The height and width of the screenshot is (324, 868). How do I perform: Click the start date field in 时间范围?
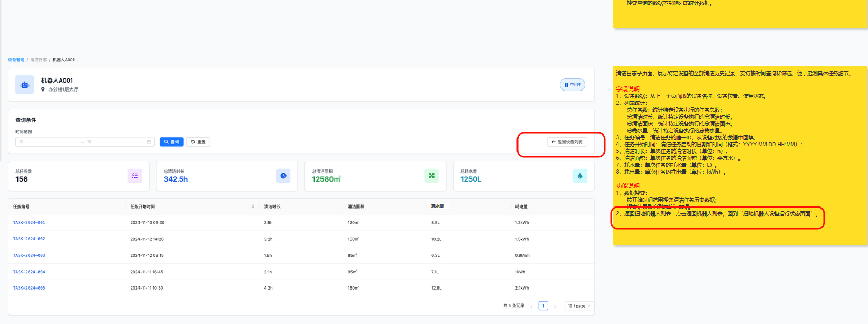pos(48,142)
